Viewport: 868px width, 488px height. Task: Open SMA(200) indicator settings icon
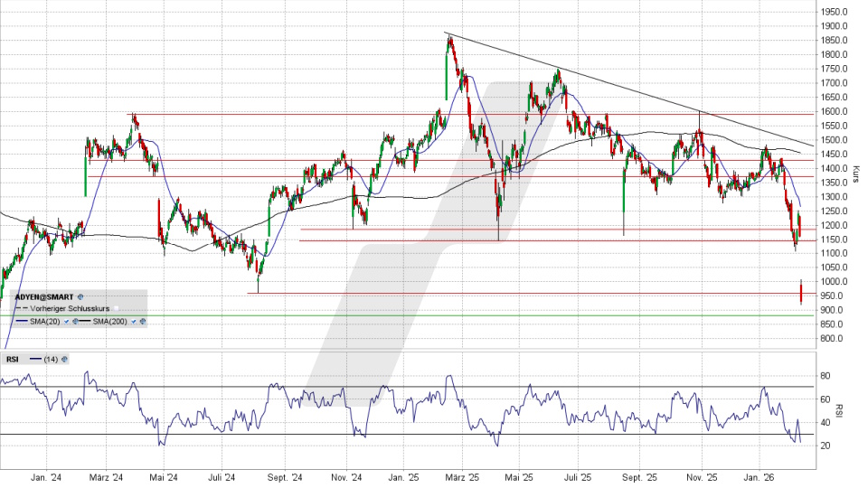click(143, 322)
